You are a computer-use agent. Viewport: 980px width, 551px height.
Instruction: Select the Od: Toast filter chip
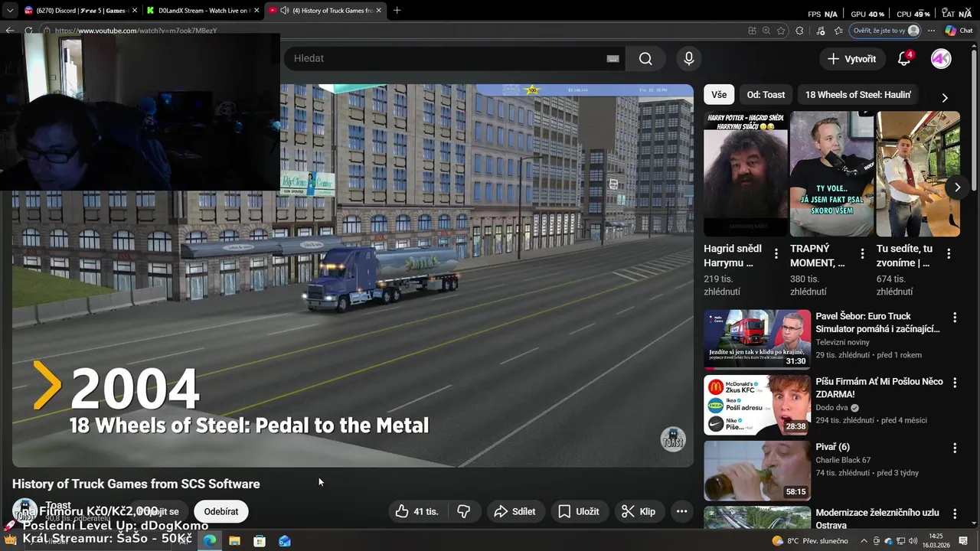(766, 95)
